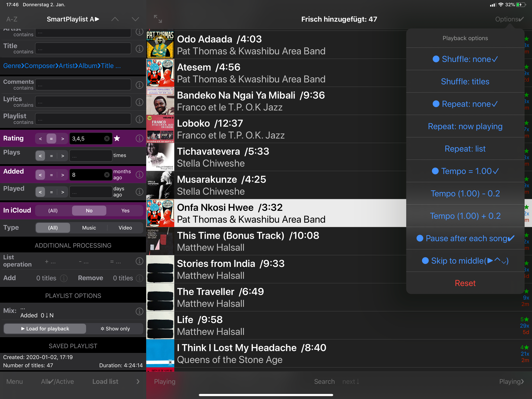Open the Menu tab at bottom left

coord(14,381)
